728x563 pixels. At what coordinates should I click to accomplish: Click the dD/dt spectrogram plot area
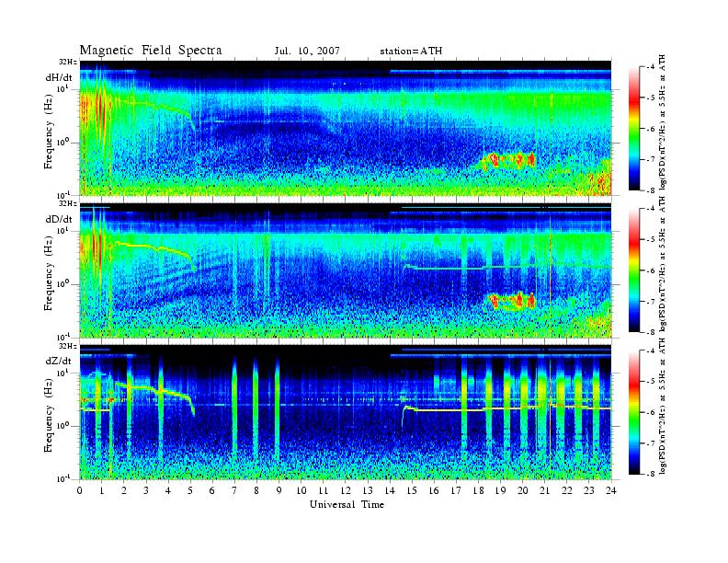point(346,270)
